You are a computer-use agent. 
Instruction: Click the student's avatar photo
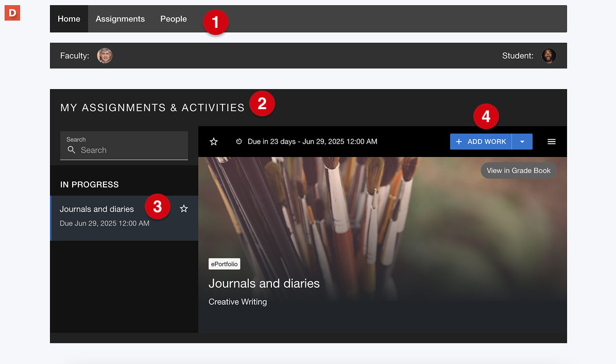pos(549,56)
